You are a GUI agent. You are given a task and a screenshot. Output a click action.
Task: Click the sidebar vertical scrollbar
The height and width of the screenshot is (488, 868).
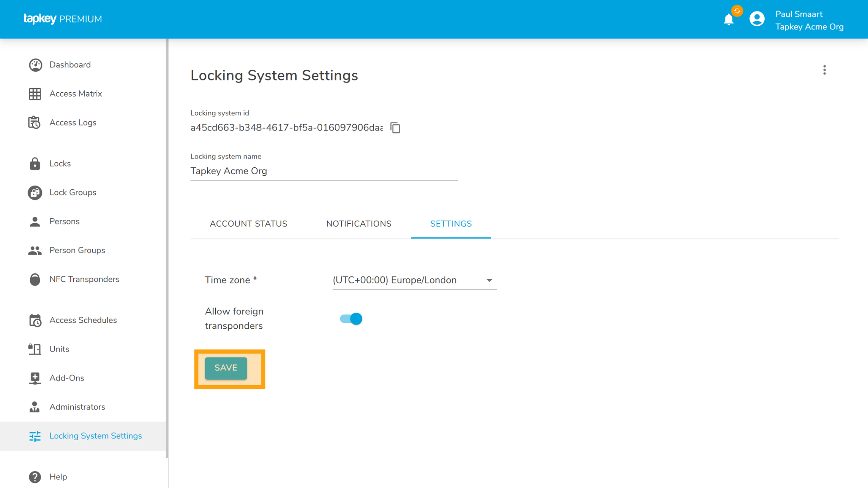(167, 248)
